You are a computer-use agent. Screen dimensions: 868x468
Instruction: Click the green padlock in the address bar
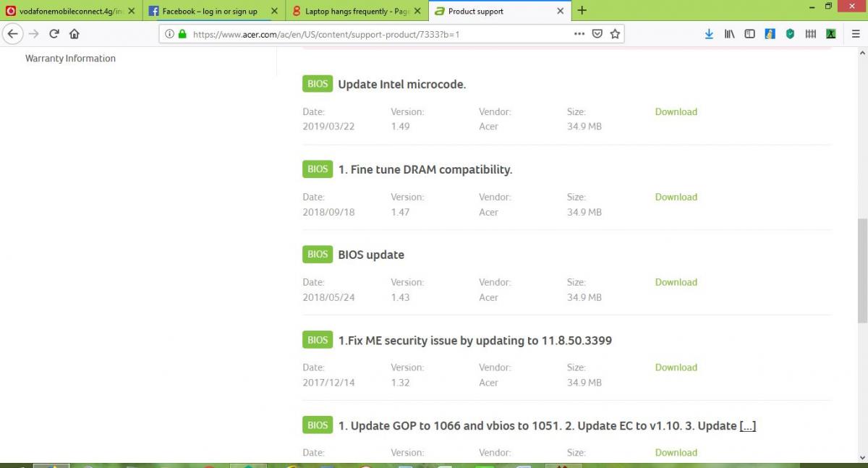click(182, 34)
